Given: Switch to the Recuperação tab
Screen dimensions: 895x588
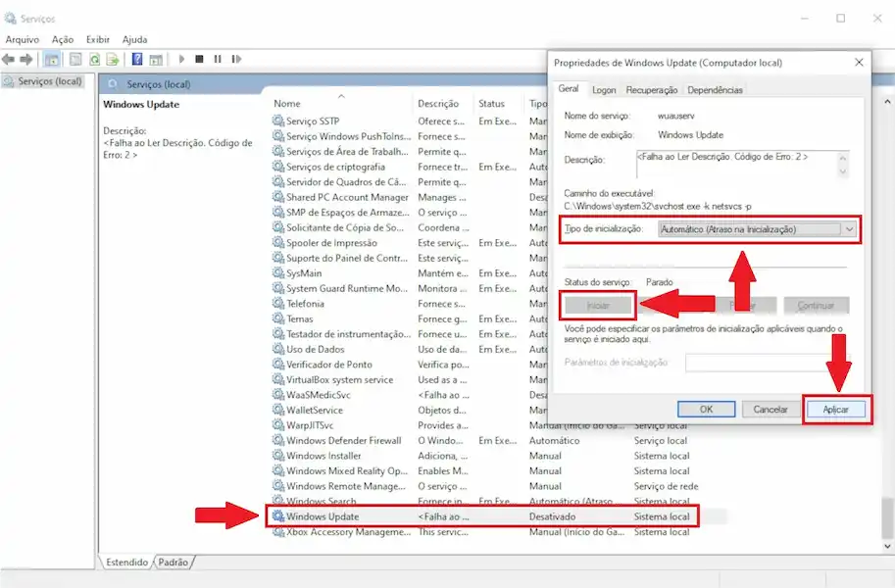Looking at the screenshot, I should pyautogui.click(x=651, y=89).
